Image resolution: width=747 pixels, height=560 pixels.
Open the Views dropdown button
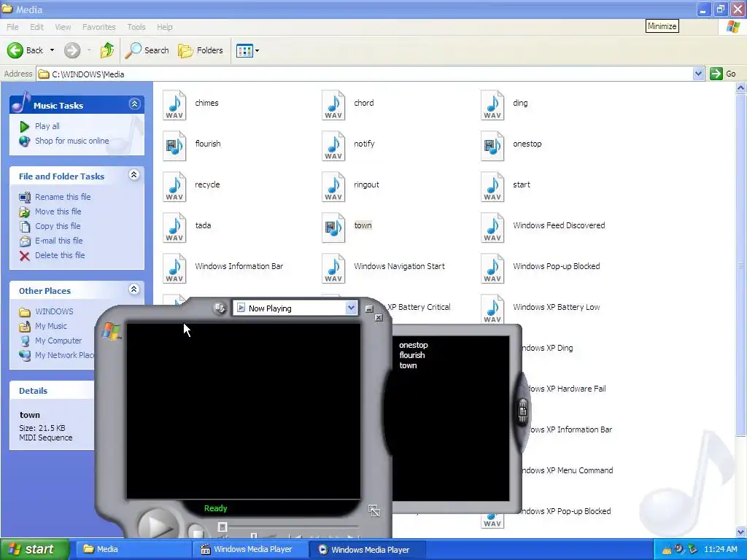[248, 50]
